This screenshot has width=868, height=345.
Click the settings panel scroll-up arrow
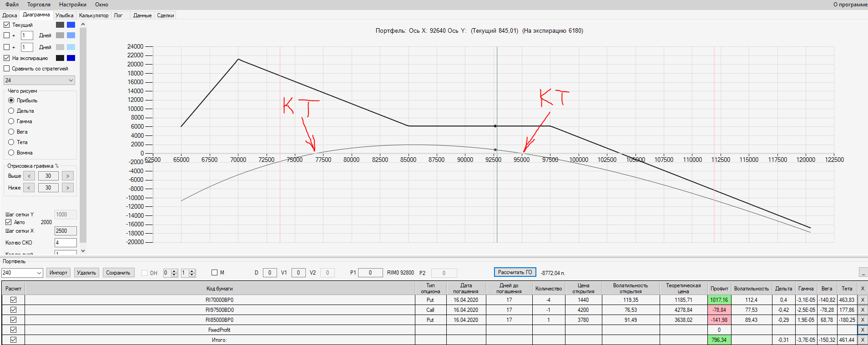(83, 25)
